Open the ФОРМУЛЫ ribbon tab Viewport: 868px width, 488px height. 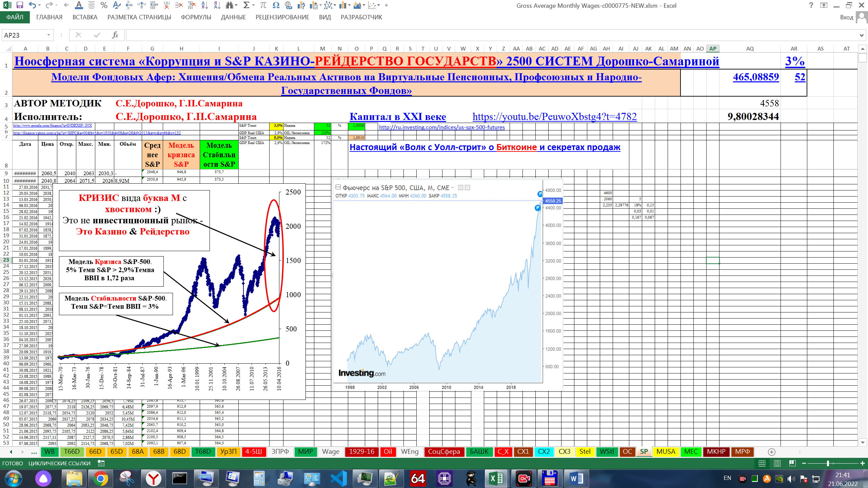point(196,17)
